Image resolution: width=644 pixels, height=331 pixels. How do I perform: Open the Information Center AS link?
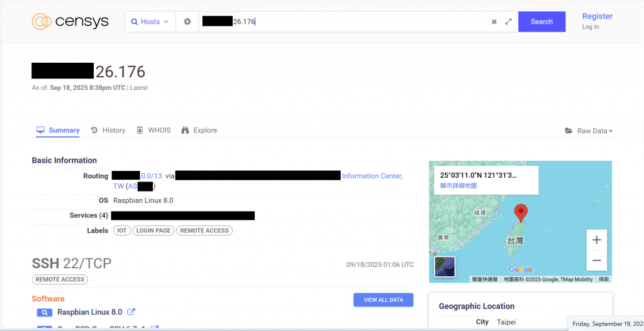[372, 175]
